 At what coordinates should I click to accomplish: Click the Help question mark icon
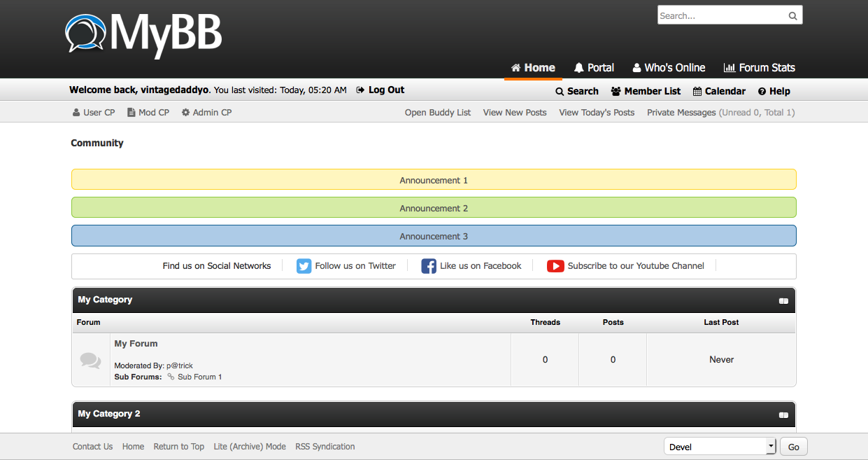click(x=762, y=92)
